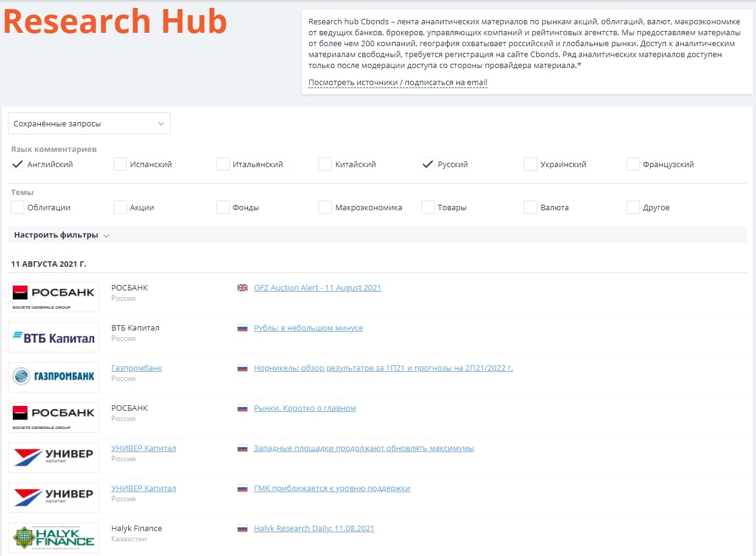Click the Halyk Finance company name
The width and height of the screenshot is (756, 556).
tap(137, 529)
